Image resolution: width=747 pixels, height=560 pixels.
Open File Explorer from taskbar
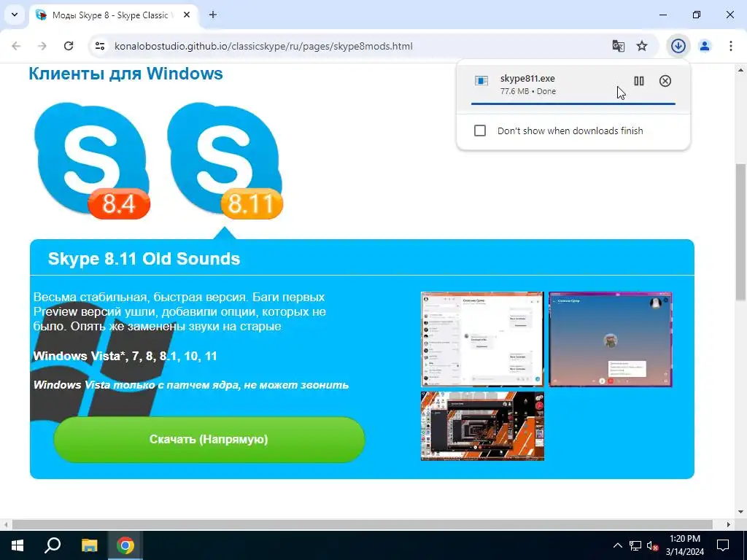[89, 545]
